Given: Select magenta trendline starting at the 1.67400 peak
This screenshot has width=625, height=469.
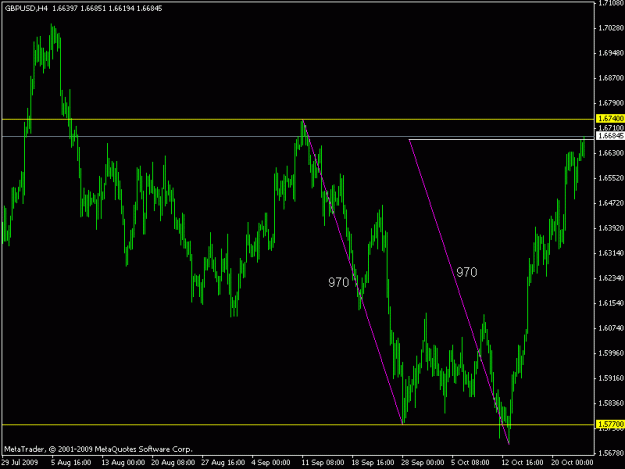Looking at the screenshot, I should [353, 272].
